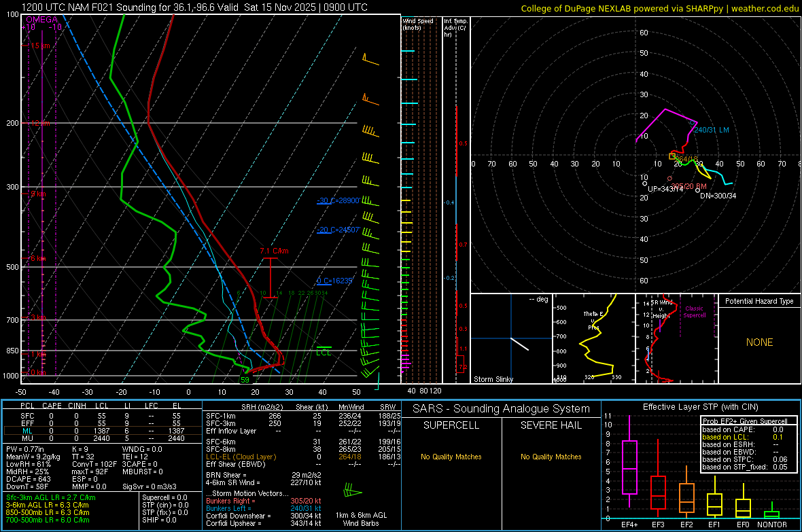Click the '240/31 LM' hodograph label
This screenshot has height=532, width=802.
click(x=712, y=130)
